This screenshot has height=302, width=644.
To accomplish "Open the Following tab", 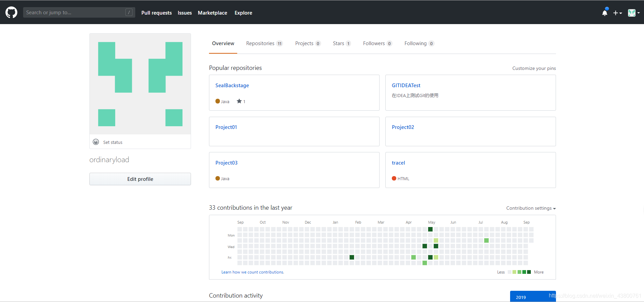I will point(419,43).
